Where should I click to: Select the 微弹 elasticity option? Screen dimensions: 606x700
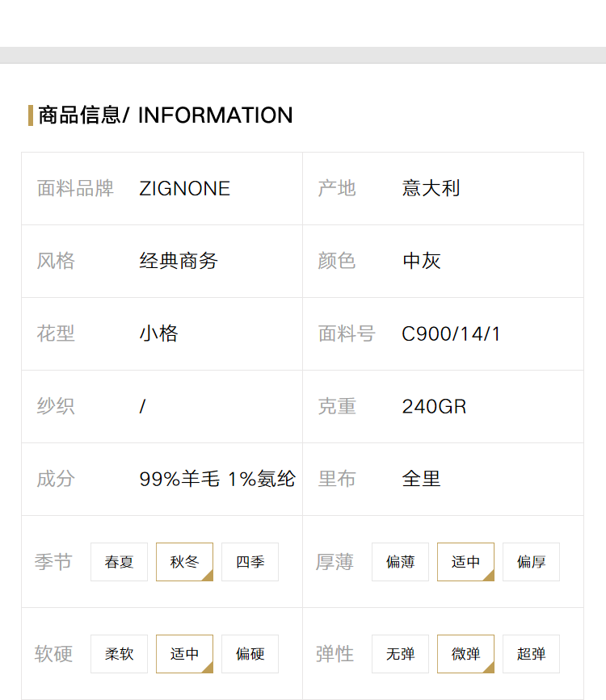(465, 654)
